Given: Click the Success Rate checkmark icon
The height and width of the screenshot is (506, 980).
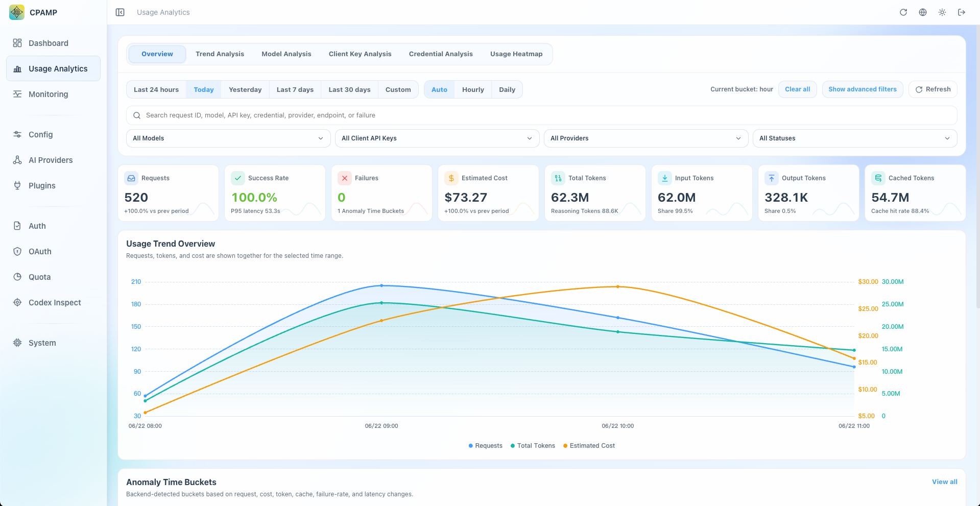Looking at the screenshot, I should pyautogui.click(x=238, y=178).
